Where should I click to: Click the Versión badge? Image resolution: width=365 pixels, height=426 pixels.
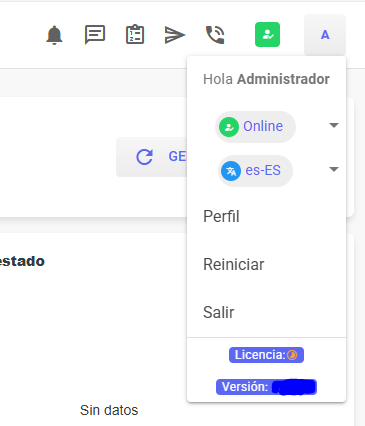pos(266,387)
